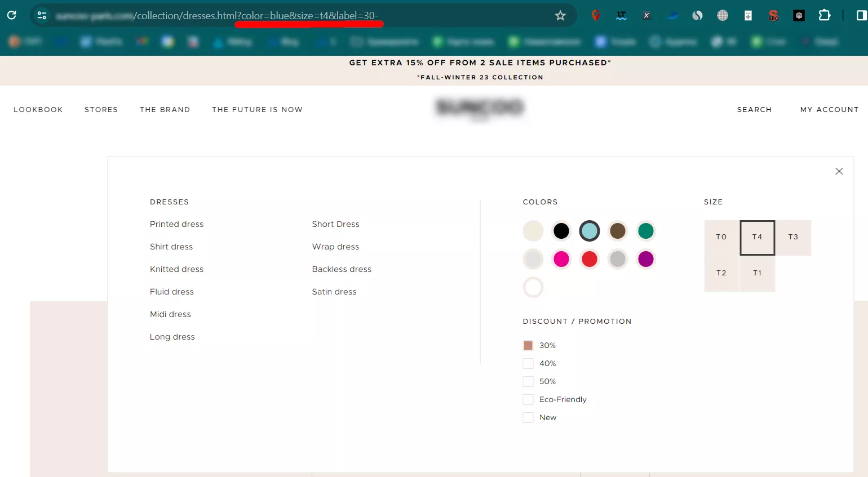Open the Similarweb extension icon
Screen dimensions: 868x477
point(698,16)
